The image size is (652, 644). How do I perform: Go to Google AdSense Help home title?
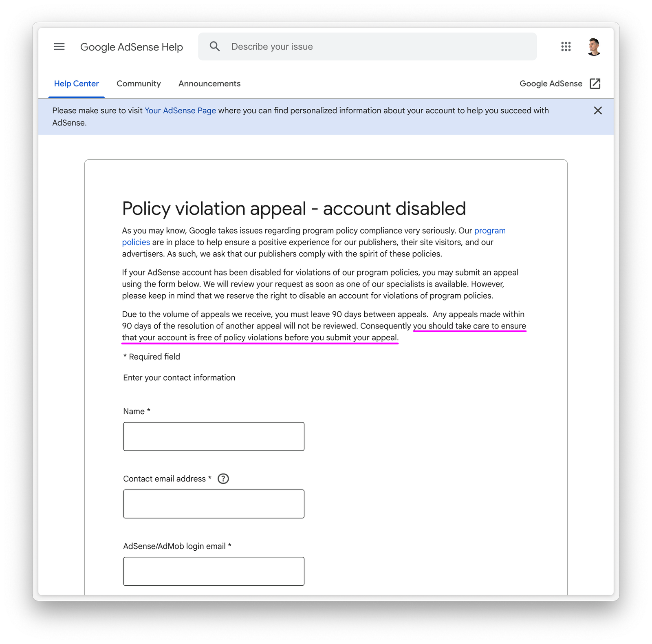point(131,47)
